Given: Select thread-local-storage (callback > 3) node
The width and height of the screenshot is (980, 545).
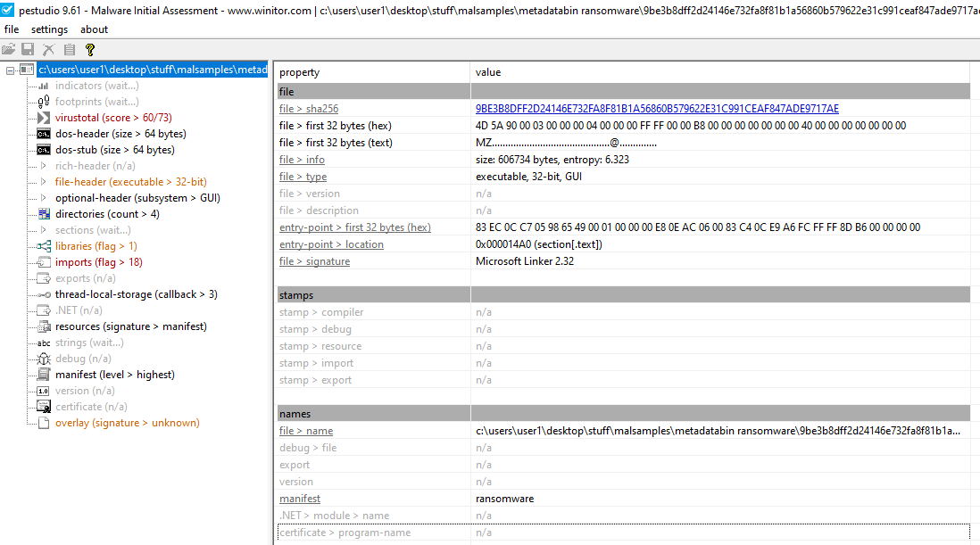Looking at the screenshot, I should coord(137,294).
